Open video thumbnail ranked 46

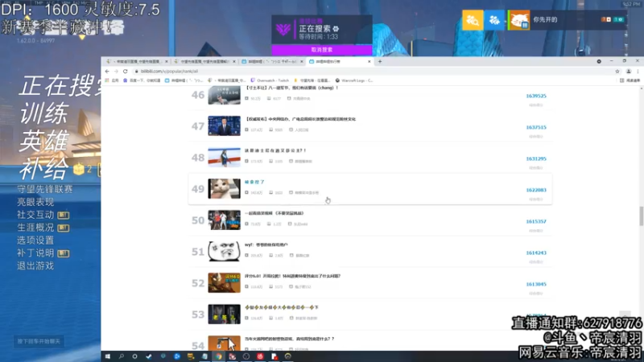(224, 95)
